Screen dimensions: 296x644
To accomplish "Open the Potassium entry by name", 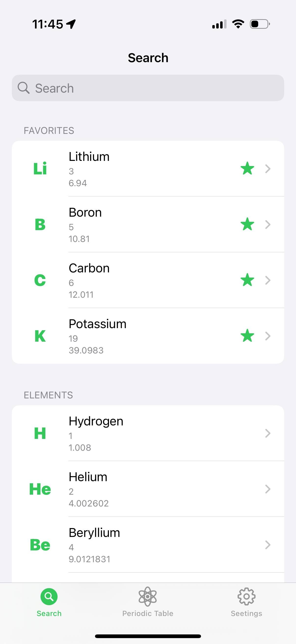I will 98,324.
